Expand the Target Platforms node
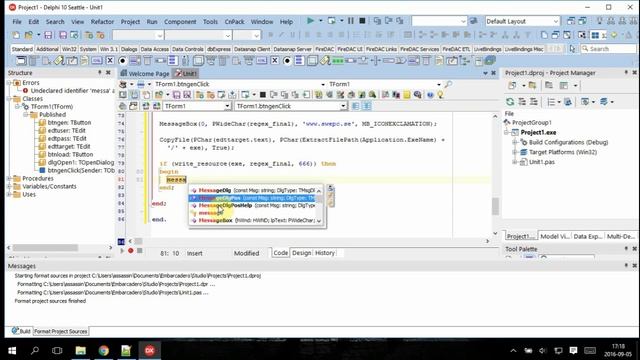 515,152
